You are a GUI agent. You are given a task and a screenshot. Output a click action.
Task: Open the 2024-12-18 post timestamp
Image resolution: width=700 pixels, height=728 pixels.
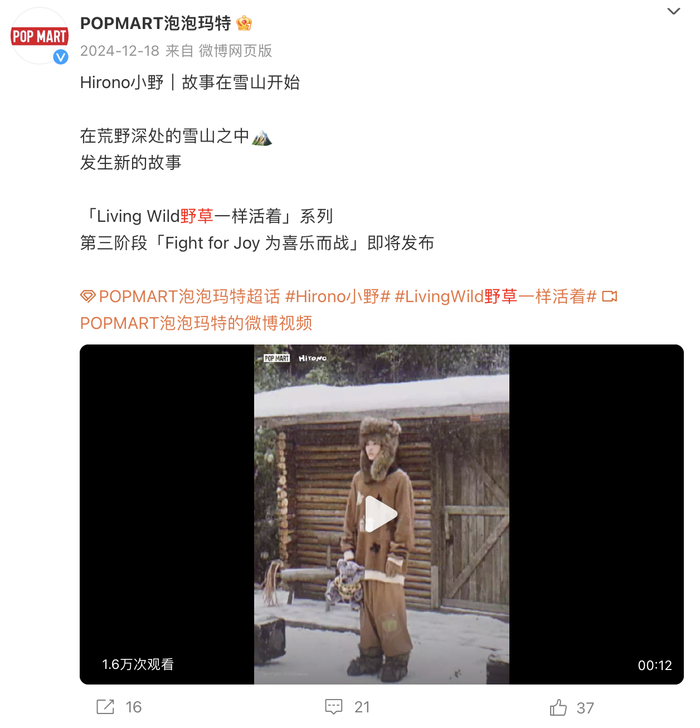pyautogui.click(x=120, y=51)
